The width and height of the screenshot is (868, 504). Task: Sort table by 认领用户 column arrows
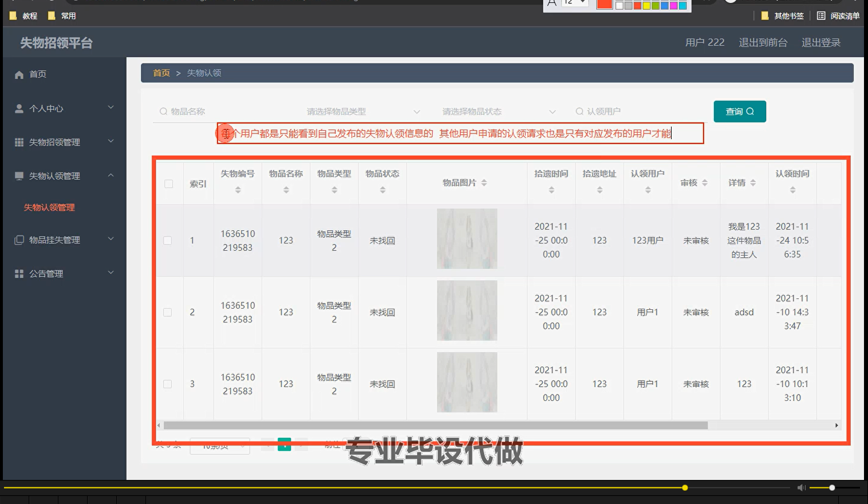[x=648, y=190]
